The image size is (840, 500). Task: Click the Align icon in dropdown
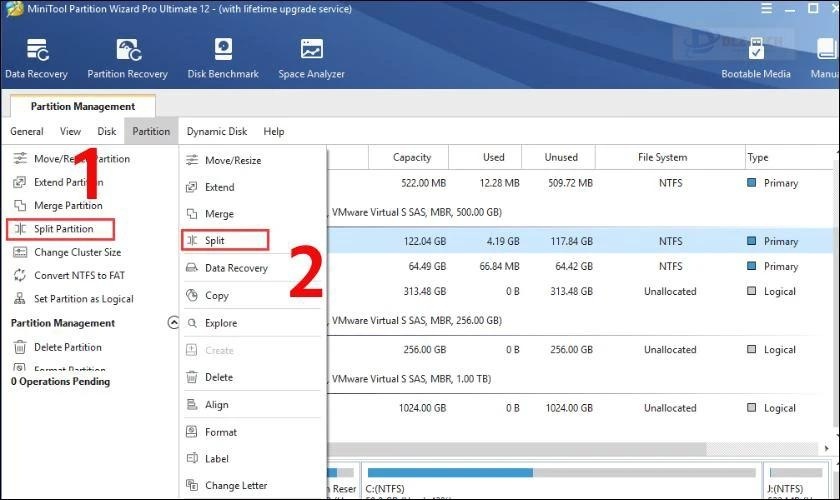(x=192, y=405)
